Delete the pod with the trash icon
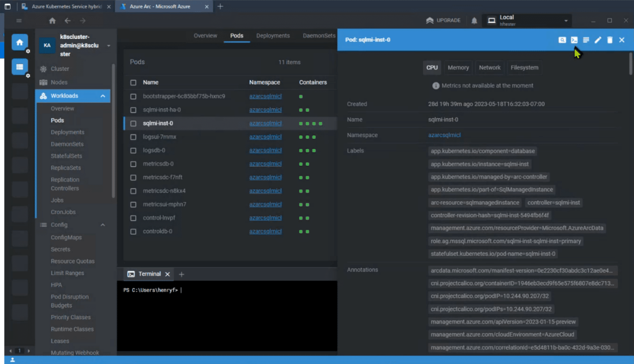 (610, 40)
